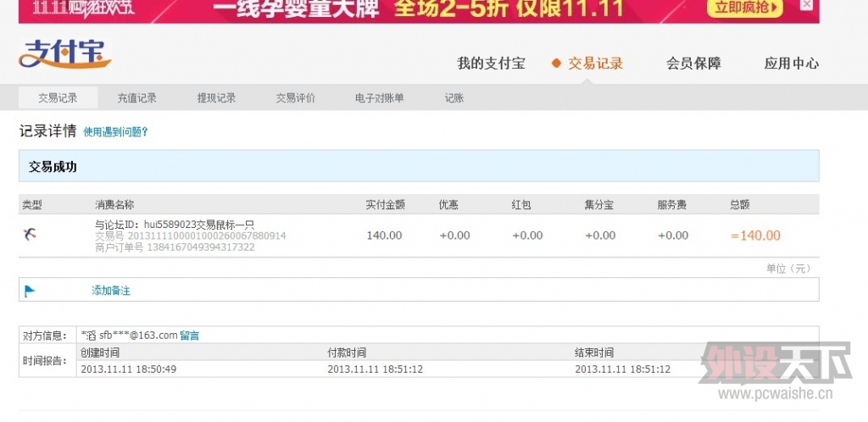Click the blue flag remark icon
This screenshot has width=868, height=422.
pos(30,291)
